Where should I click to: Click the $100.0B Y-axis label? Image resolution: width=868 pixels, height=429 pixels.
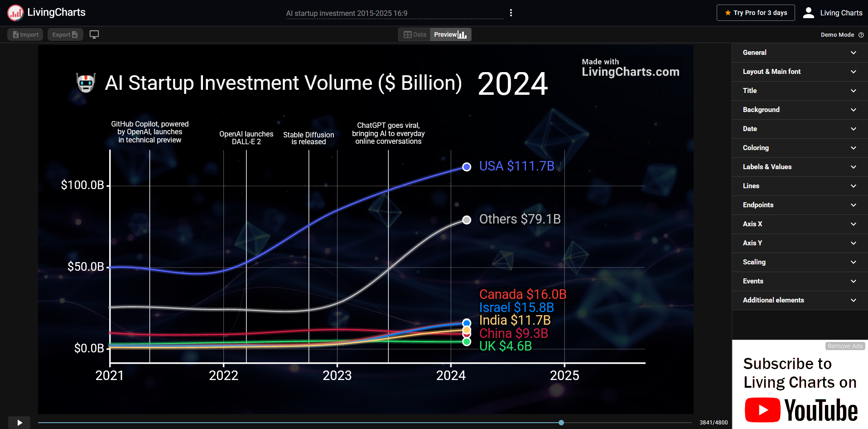point(82,185)
